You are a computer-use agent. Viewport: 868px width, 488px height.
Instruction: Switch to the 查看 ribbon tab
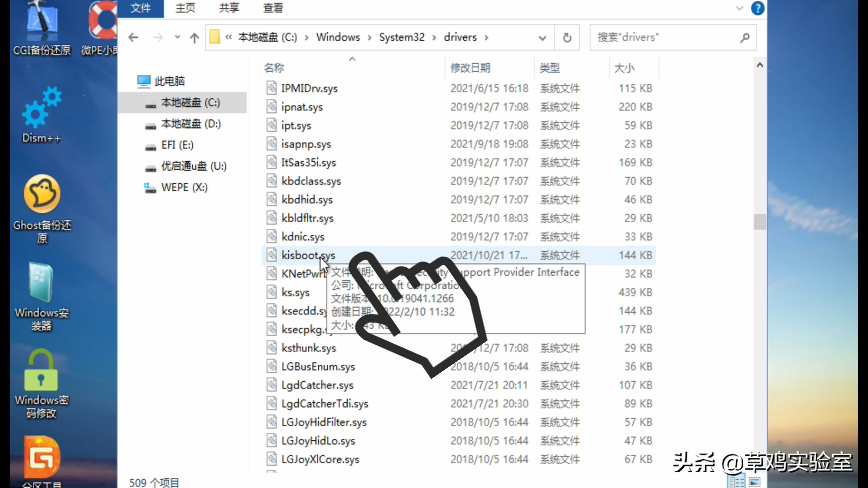tap(273, 8)
